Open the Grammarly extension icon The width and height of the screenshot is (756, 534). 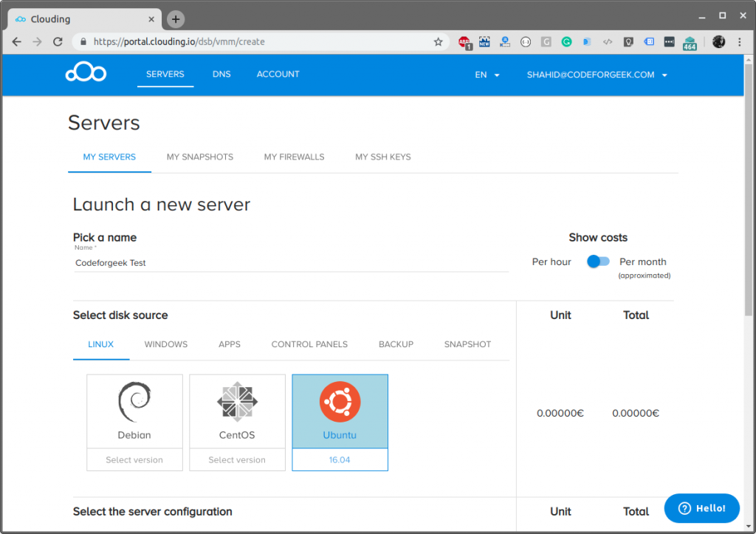point(566,42)
